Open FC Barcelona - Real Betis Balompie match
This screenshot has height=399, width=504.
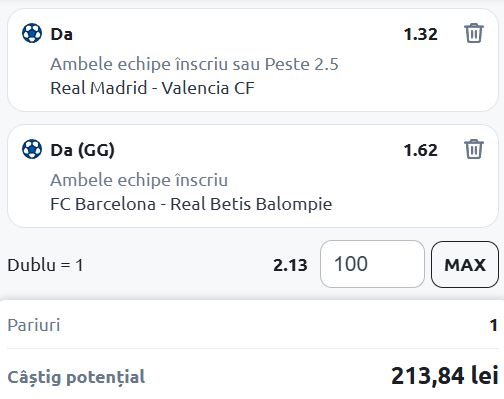pyautogui.click(x=191, y=204)
